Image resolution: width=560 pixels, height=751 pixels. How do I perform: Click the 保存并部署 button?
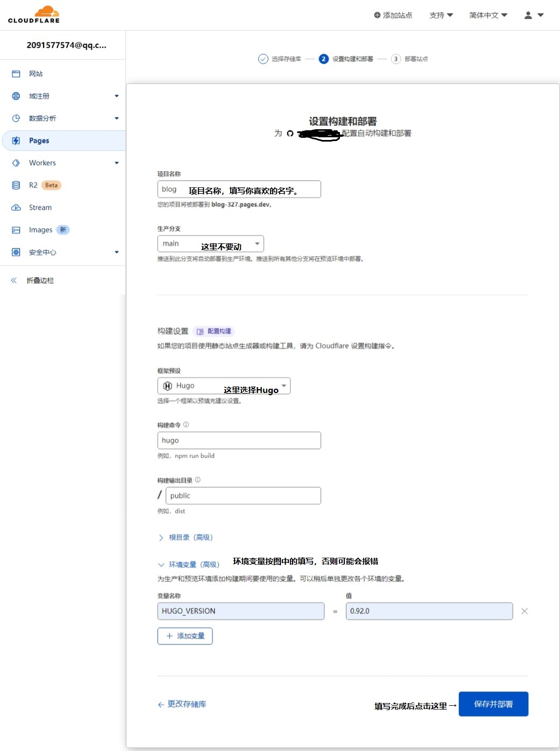[493, 704]
